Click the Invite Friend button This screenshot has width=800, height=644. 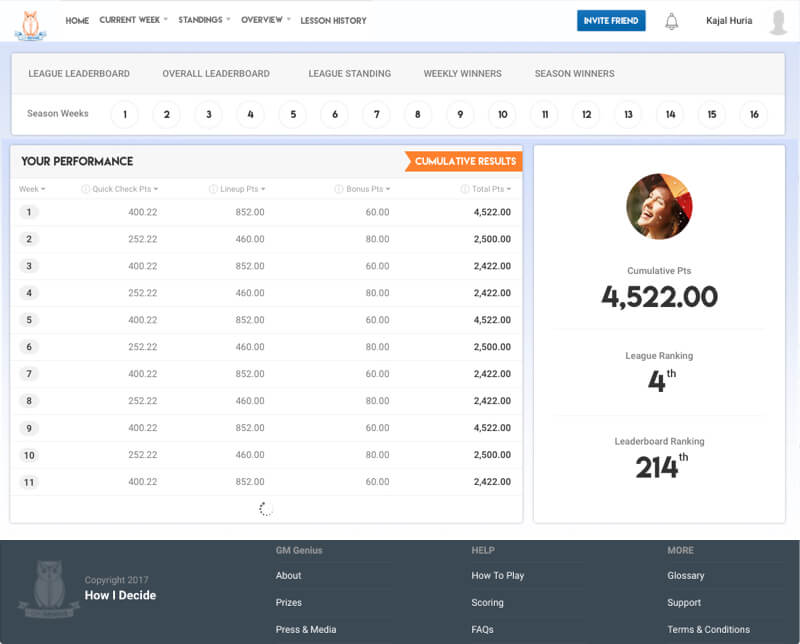[x=611, y=20]
